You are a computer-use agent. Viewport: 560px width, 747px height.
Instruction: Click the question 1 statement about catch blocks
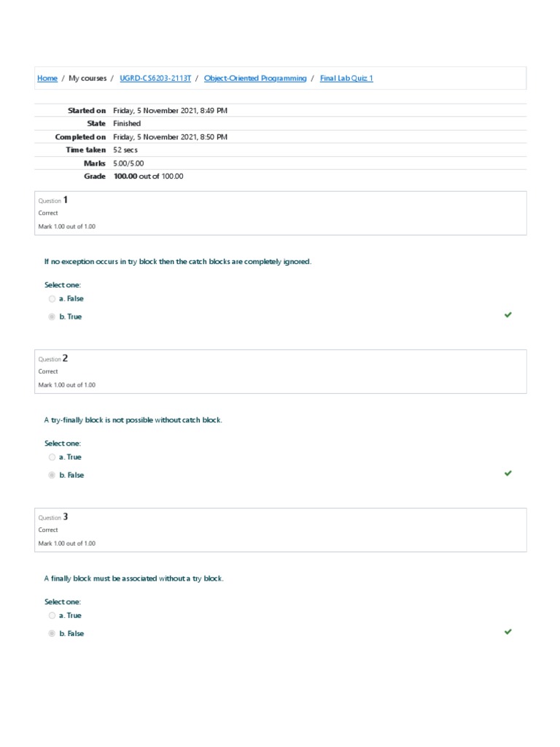coord(178,262)
